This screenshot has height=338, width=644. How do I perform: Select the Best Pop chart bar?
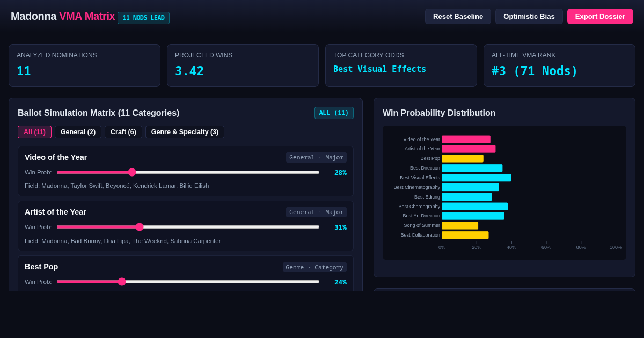[463, 158]
